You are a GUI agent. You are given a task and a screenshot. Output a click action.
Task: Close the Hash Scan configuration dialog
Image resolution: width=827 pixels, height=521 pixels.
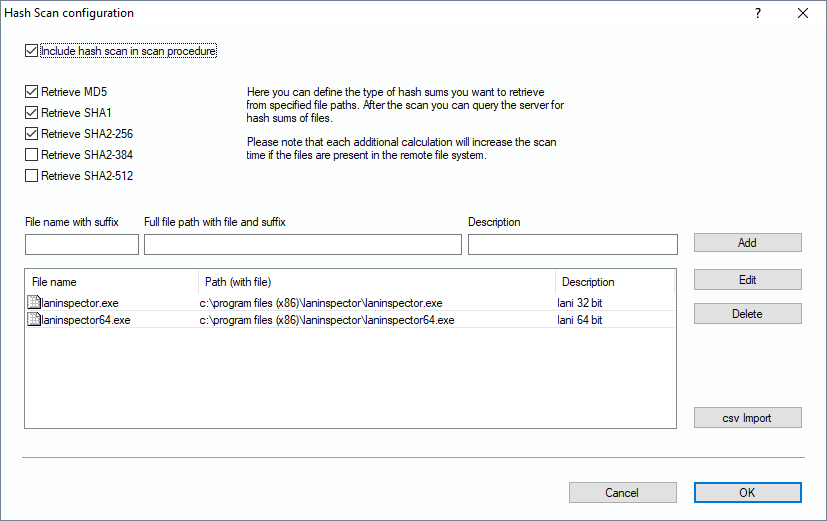(x=803, y=13)
